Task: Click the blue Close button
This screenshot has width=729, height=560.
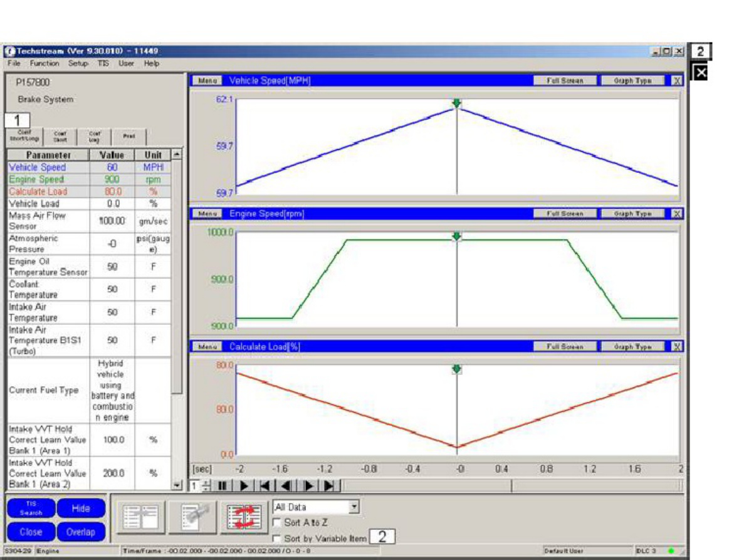Action: 31,532
